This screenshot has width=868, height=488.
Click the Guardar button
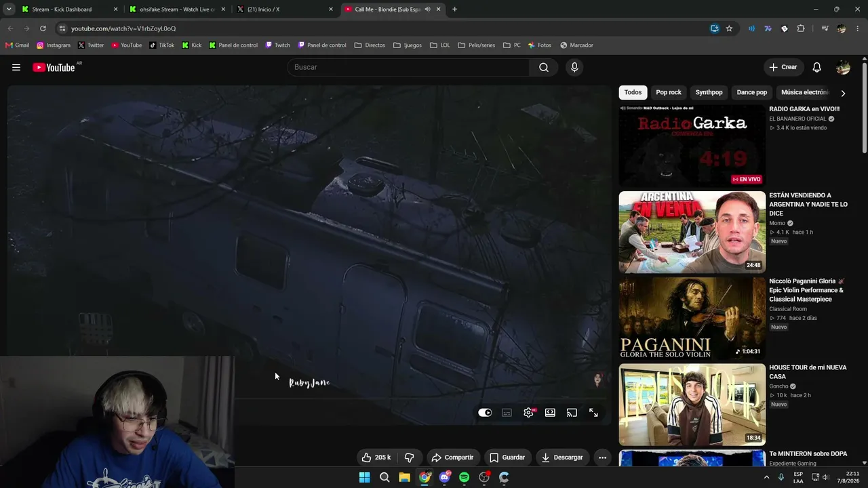pyautogui.click(x=507, y=457)
